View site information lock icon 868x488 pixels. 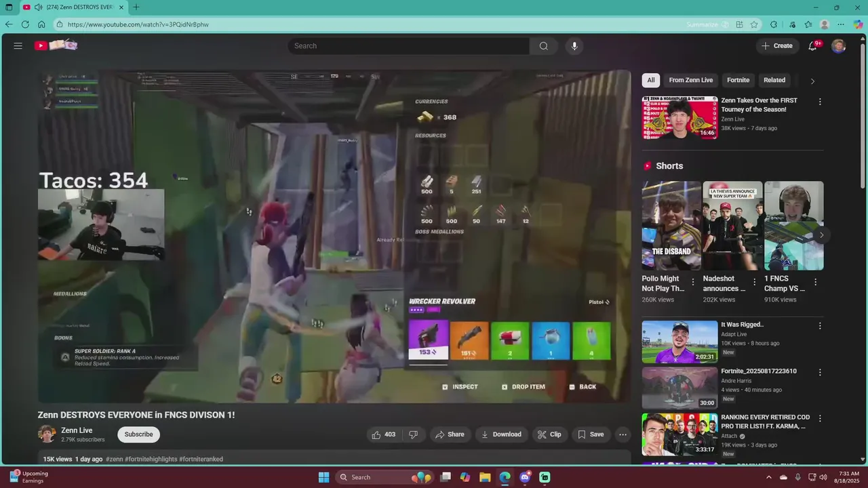(x=60, y=24)
